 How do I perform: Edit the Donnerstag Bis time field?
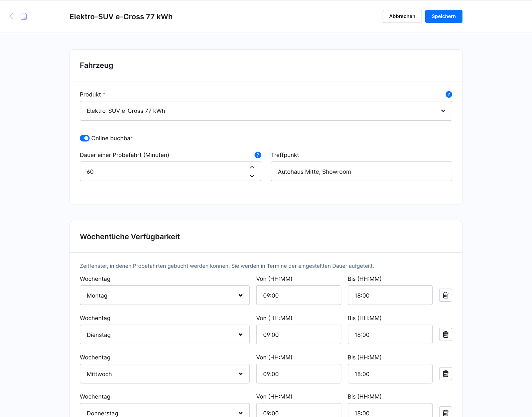click(390, 411)
